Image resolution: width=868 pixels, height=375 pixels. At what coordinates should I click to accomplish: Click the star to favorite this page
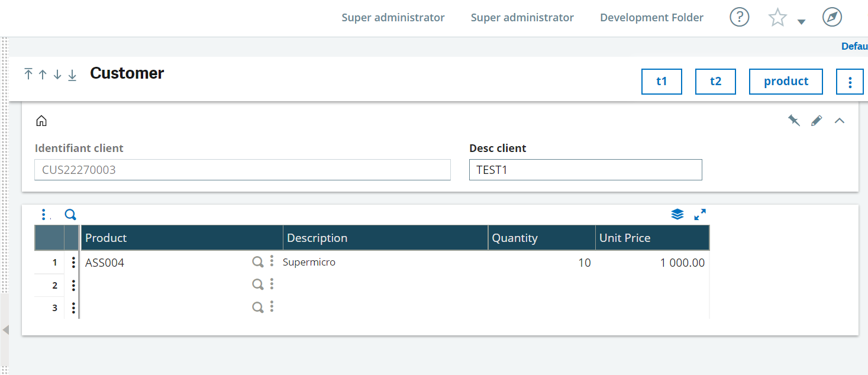click(x=777, y=17)
